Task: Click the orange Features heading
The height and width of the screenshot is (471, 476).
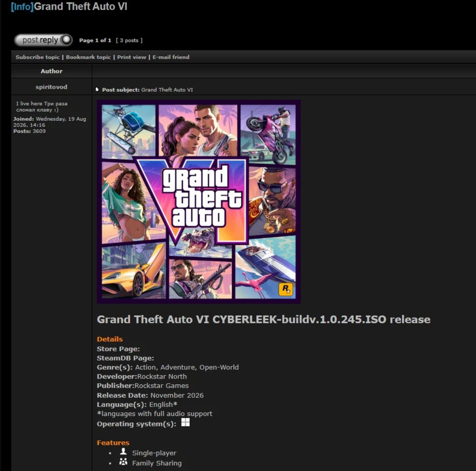Action: [x=113, y=443]
